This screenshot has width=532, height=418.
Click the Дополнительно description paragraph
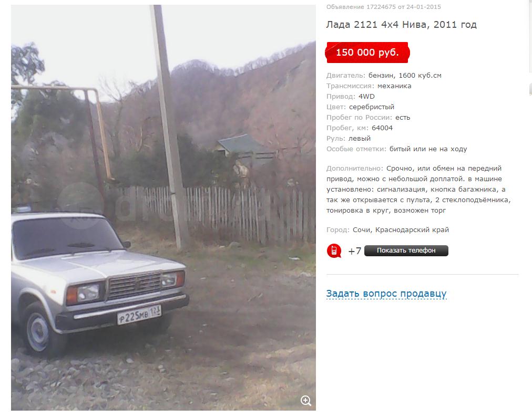(418, 190)
